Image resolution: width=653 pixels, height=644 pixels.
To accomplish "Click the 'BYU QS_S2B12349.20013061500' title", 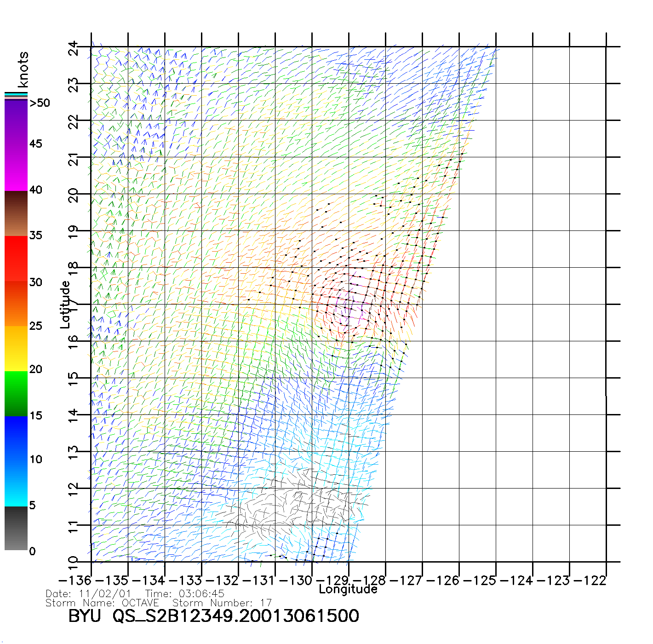I will click(214, 616).
